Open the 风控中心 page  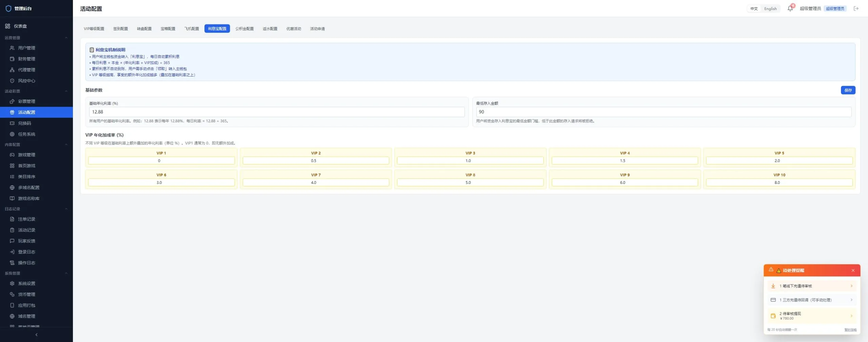[36, 81]
